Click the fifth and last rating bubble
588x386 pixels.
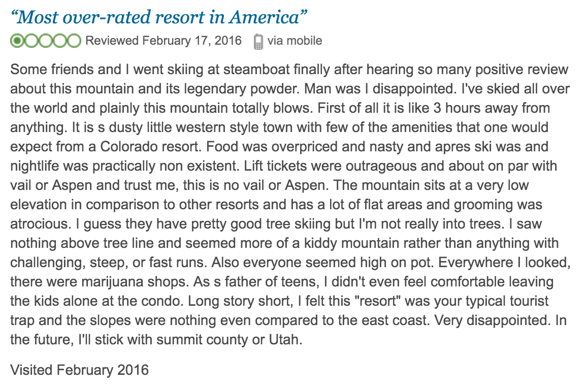(x=74, y=41)
